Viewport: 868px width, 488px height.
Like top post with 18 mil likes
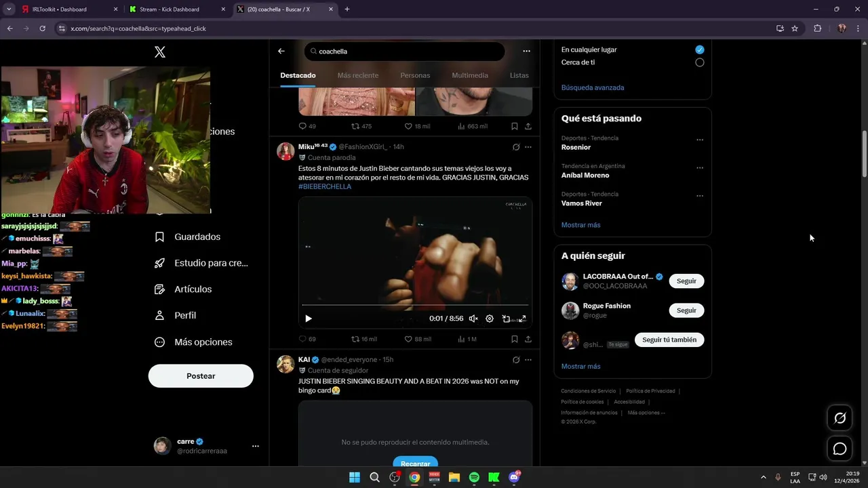[417, 126]
